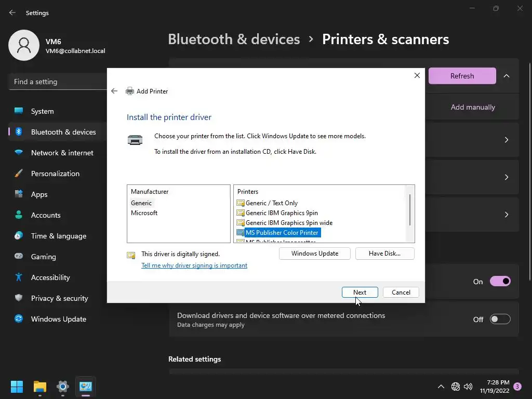Click the Have Disk... button
The height and width of the screenshot is (399, 532).
(x=384, y=254)
